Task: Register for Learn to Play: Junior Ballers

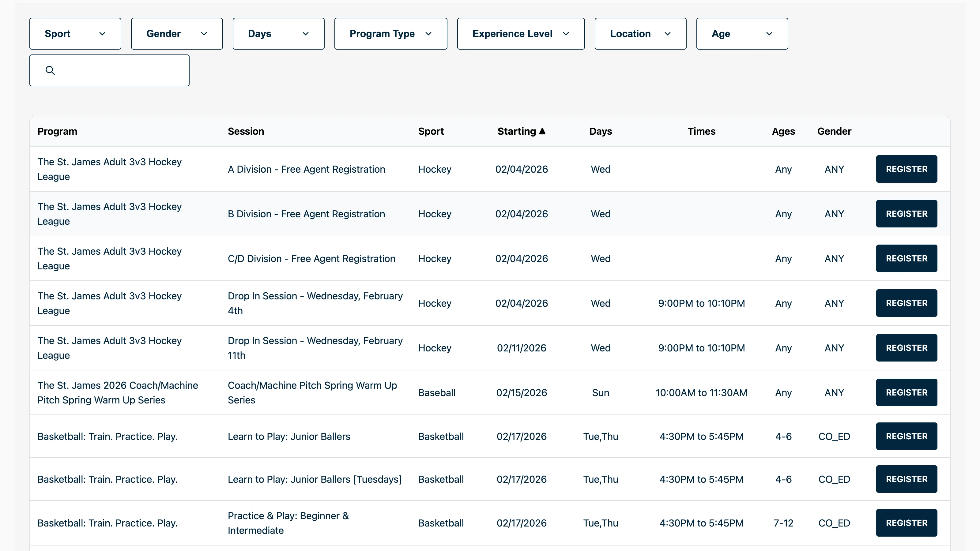Action: point(906,436)
